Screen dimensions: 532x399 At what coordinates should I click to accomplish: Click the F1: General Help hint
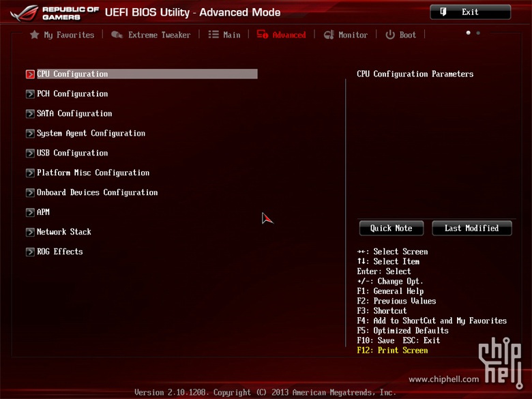tap(390, 291)
